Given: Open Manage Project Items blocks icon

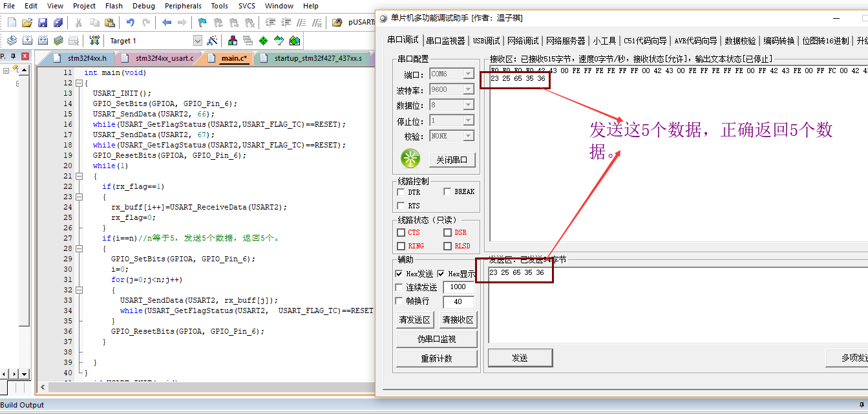Looking at the screenshot, I should tap(233, 40).
